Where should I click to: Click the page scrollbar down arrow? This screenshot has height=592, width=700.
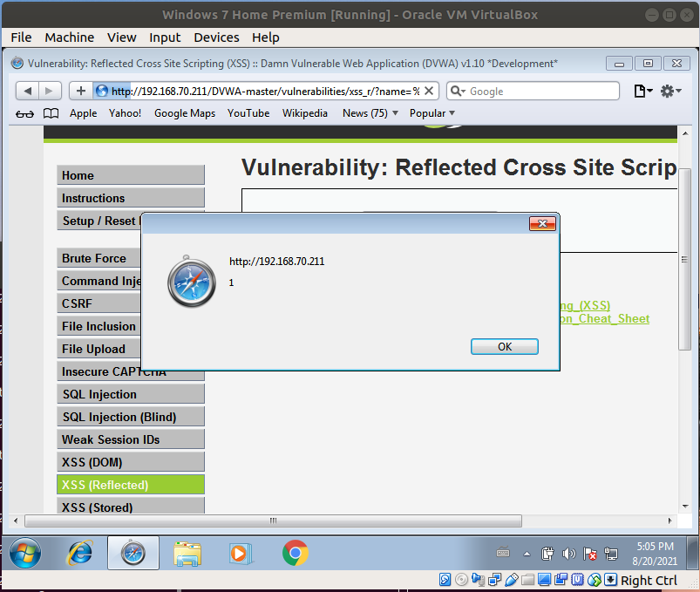(685, 507)
